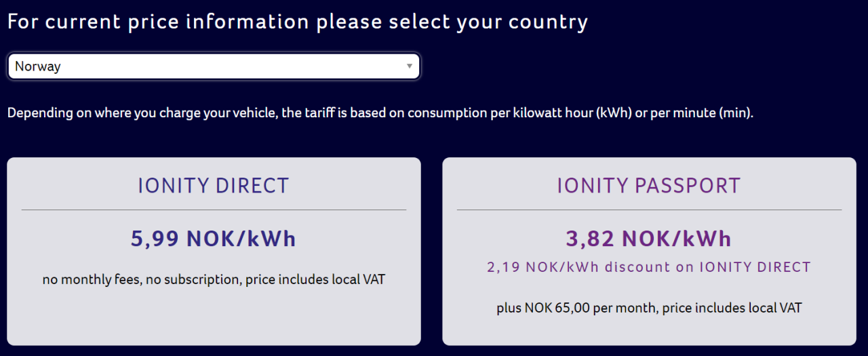The image size is (868, 356).
Task: Select the IONITY DIRECT card title
Action: [x=214, y=186]
